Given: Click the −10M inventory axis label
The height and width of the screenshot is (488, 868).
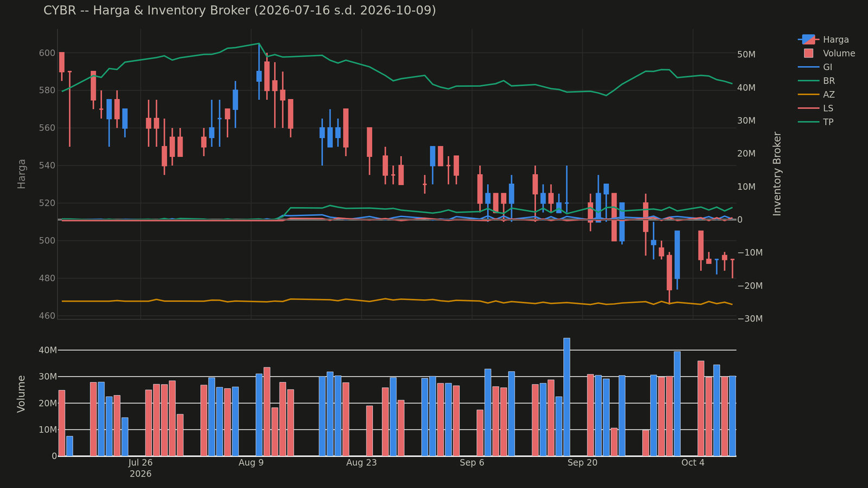Looking at the screenshot, I should point(750,253).
